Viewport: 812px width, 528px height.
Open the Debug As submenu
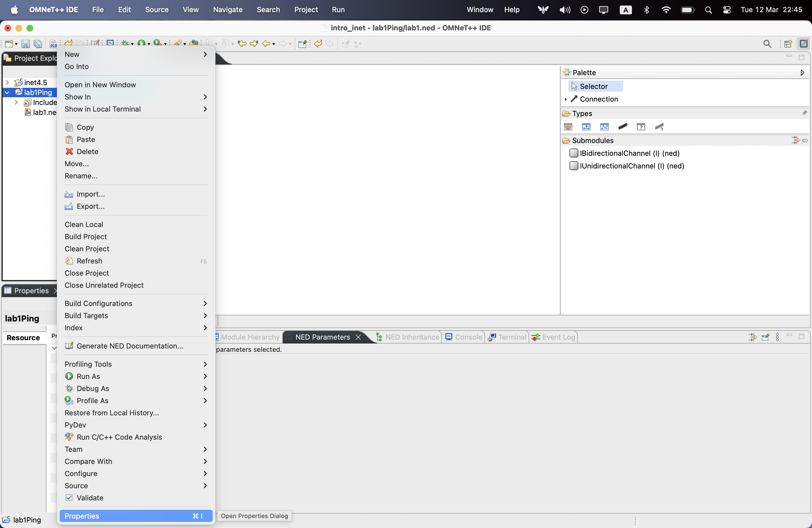point(136,388)
